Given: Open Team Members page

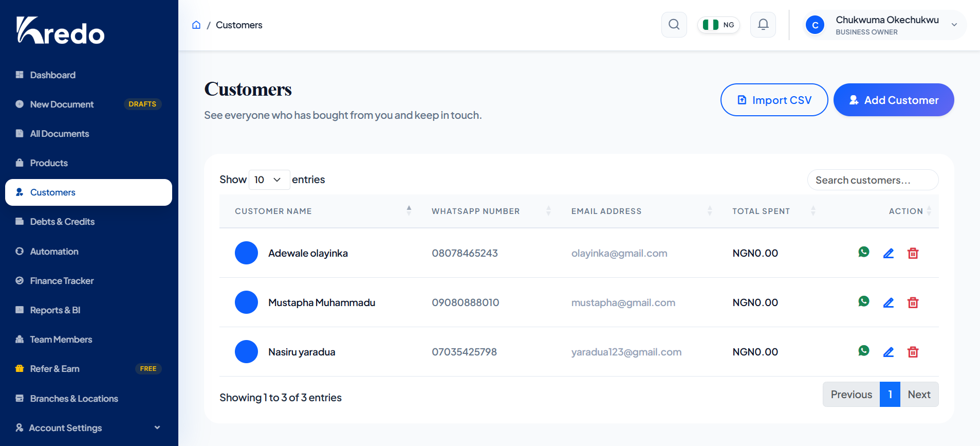Looking at the screenshot, I should (88, 340).
